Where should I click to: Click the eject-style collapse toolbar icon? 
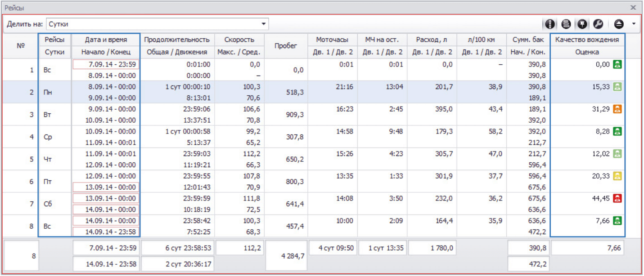point(618,24)
